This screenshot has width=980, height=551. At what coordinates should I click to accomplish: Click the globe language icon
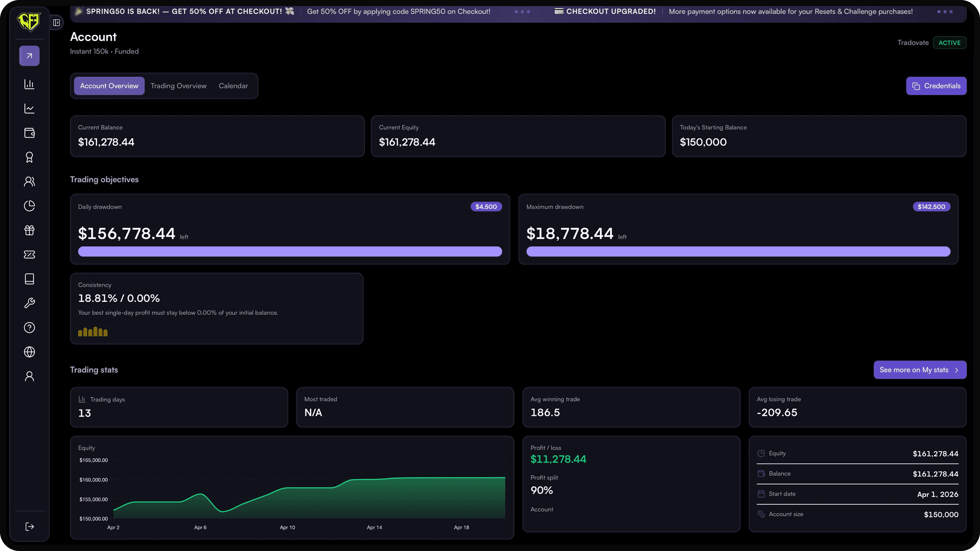[x=29, y=352]
